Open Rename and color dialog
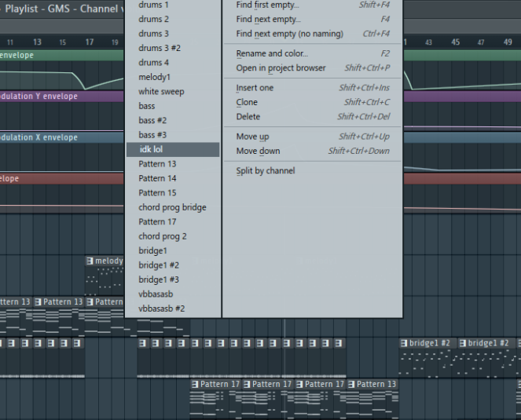Viewport: 521px width, 420px height. tap(312, 53)
